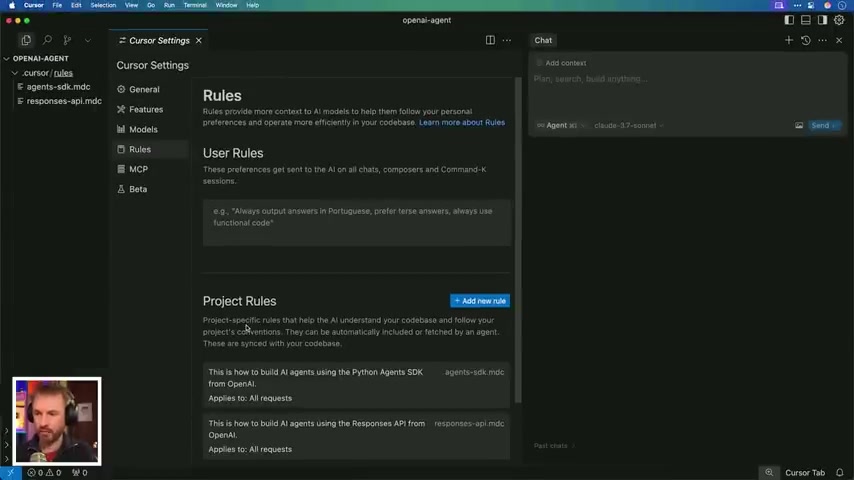The image size is (854, 480).
Task: Start a new chat with plus icon
Action: click(789, 40)
